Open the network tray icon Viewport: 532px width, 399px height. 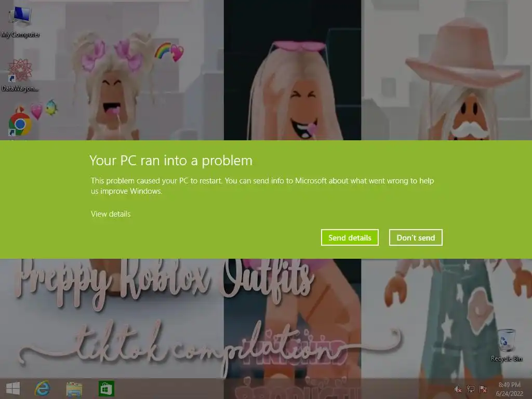[471, 389]
